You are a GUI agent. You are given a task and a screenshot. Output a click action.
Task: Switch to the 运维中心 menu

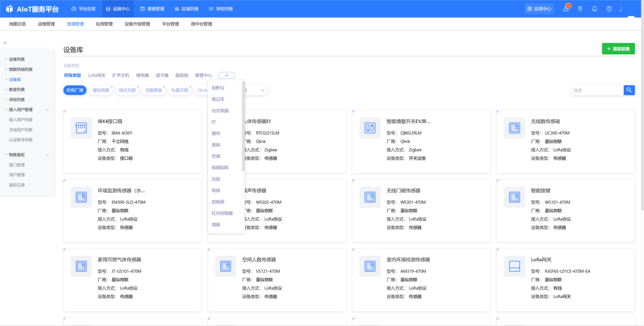pos(118,8)
